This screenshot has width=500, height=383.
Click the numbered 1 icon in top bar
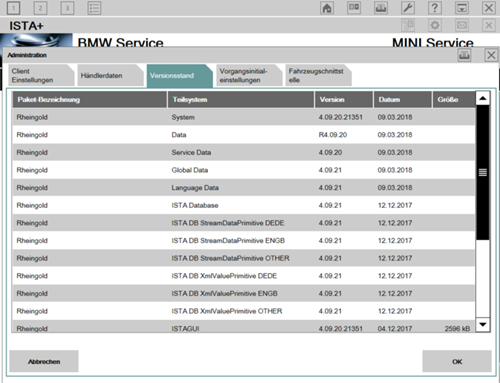pyautogui.click(x=13, y=8)
